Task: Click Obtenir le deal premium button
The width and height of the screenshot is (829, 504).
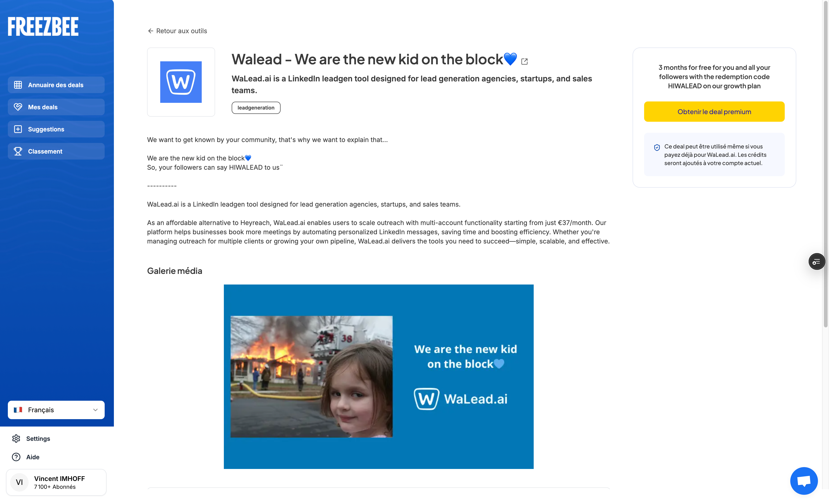Action: coord(714,112)
